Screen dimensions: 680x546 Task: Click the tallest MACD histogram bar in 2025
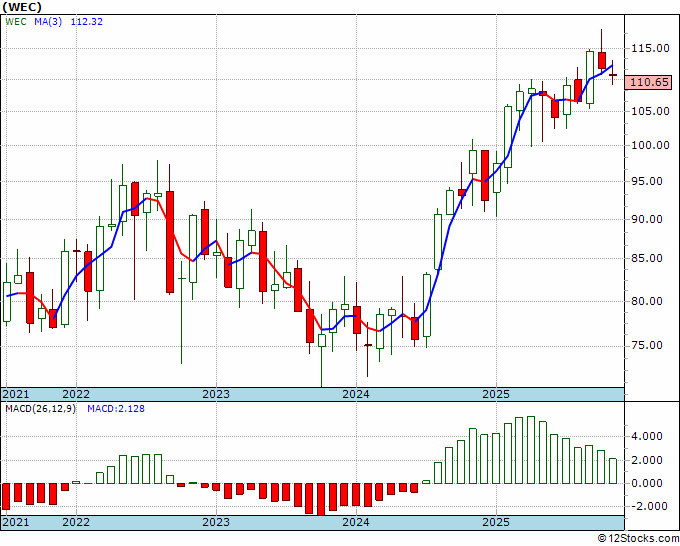click(x=531, y=450)
